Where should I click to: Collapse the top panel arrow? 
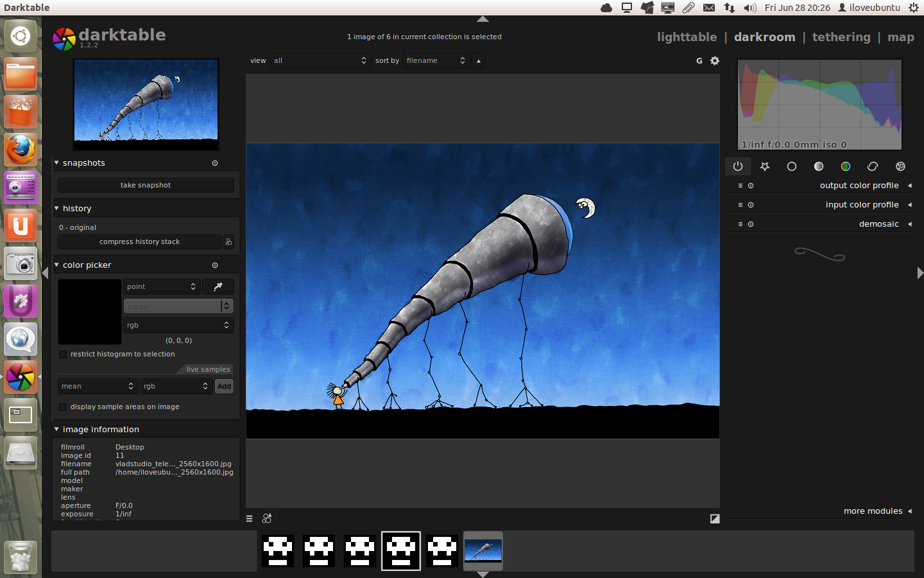(483, 19)
